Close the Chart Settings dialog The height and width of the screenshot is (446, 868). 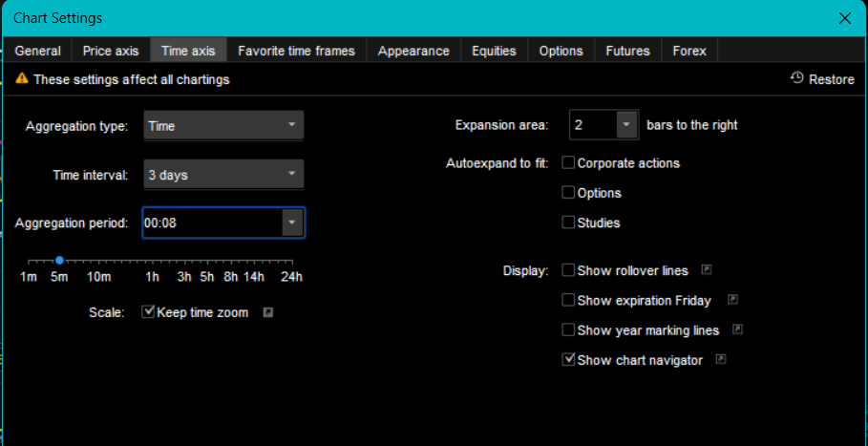click(x=844, y=18)
